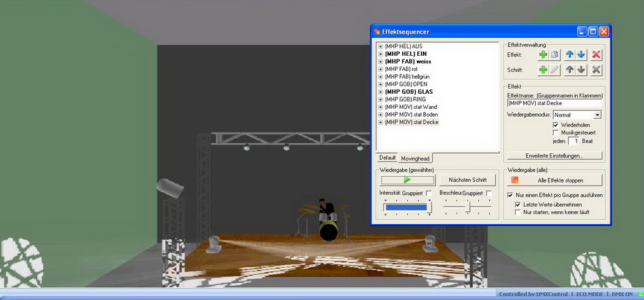Disable Nur einen Effekt pro Gruppe ausführen
Image resolution: width=644 pixels, height=300 pixels.
tap(510, 195)
